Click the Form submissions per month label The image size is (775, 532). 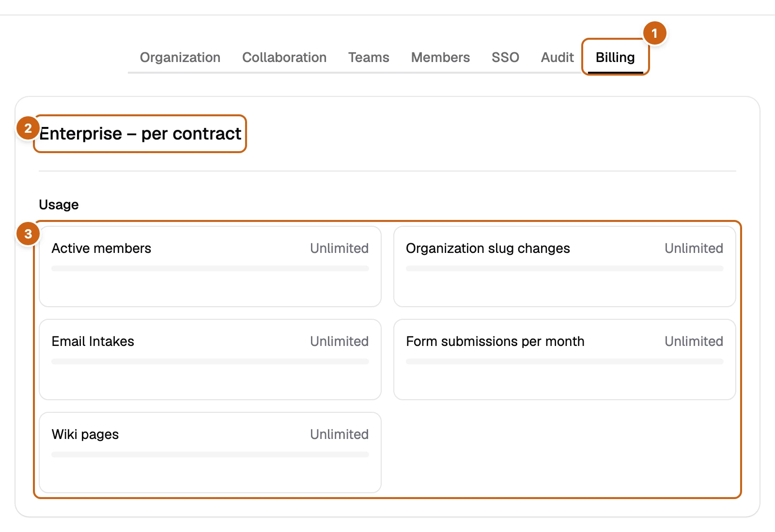(x=495, y=341)
